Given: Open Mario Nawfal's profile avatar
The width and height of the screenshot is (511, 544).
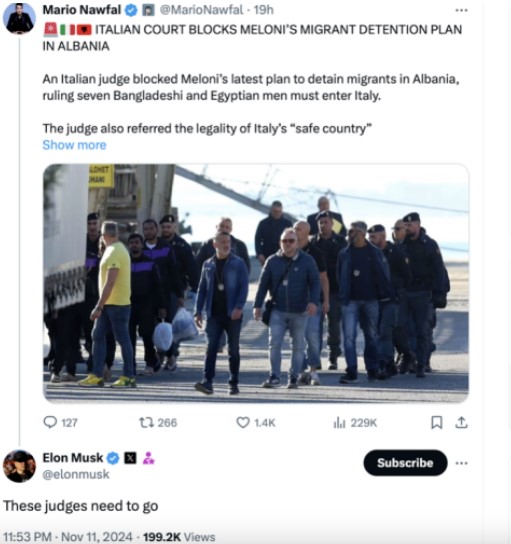Looking at the screenshot, I should (x=19, y=18).
